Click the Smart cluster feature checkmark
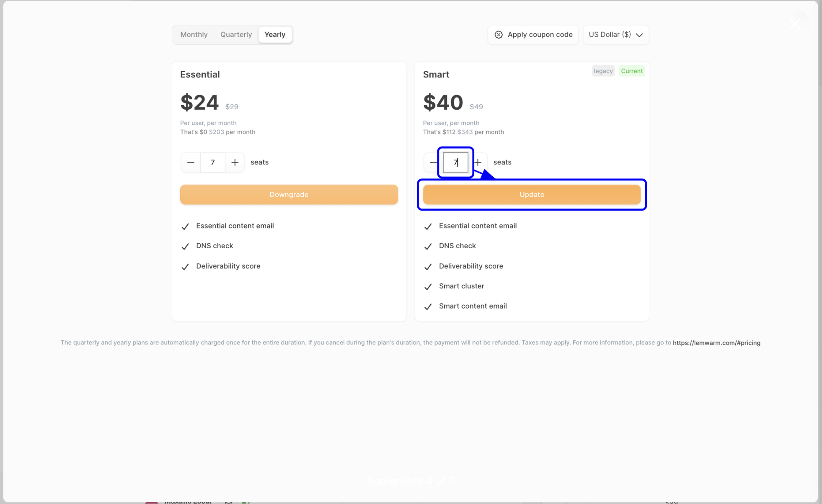 tap(428, 287)
